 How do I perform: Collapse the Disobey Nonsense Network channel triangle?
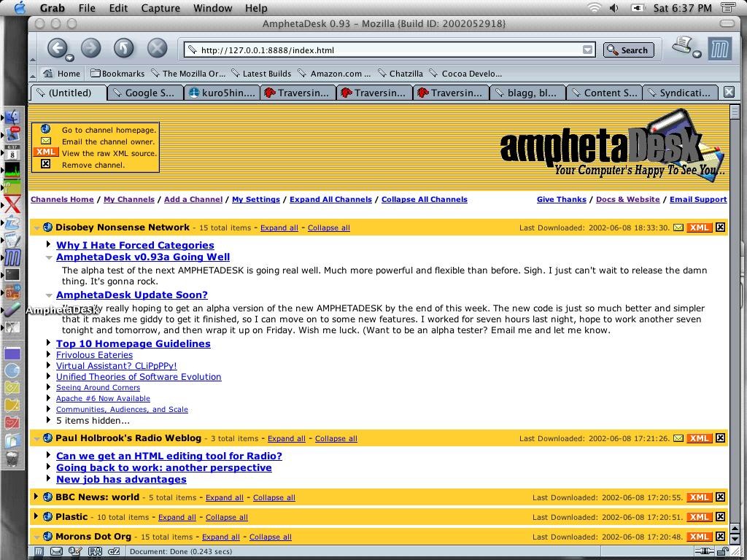[36, 227]
